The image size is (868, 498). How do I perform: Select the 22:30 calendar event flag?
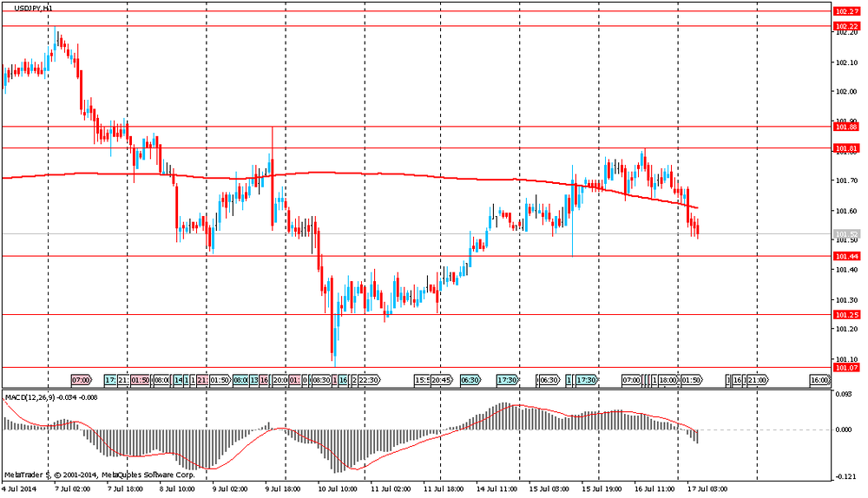370,380
